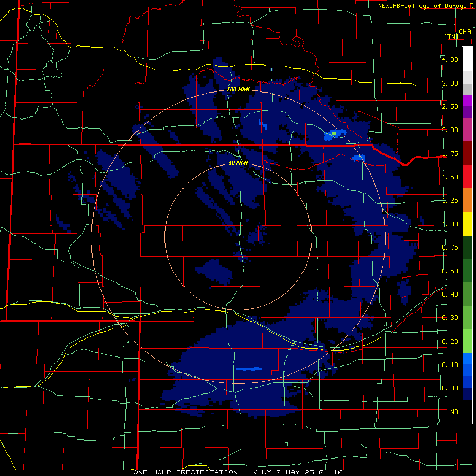Viewport: 476px width, 476px height.
Task: Click the light blue 0.10 legend swatch
Action: 467,359
